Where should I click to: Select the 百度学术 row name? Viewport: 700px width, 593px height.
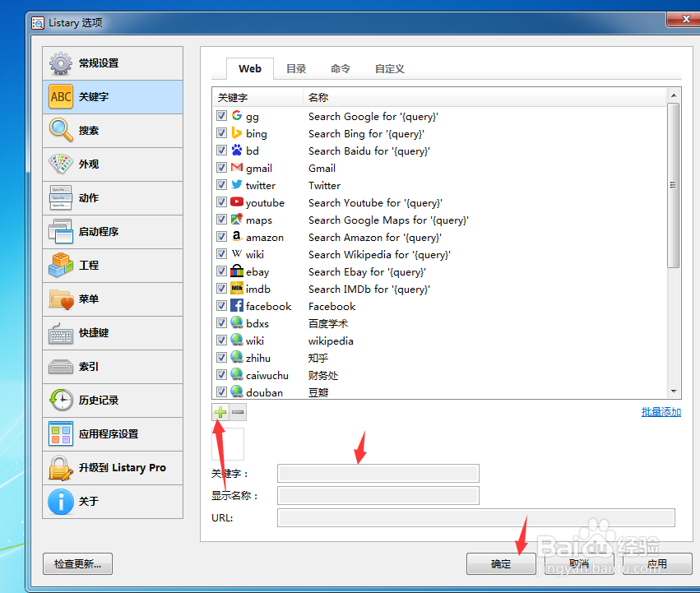(328, 323)
